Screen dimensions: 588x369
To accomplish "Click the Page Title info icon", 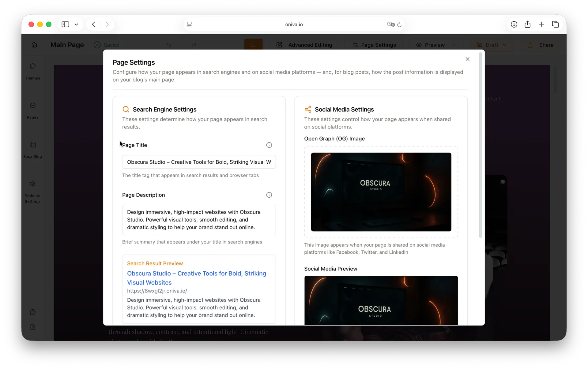I will [269, 145].
